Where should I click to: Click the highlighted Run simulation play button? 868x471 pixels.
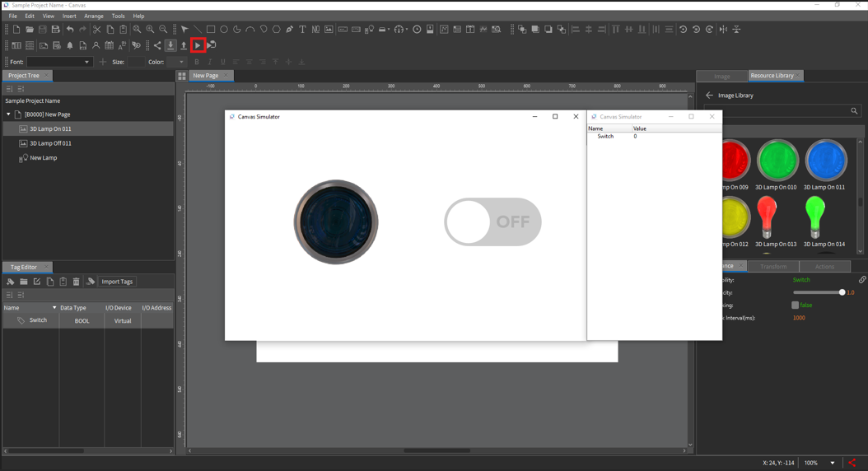pos(198,45)
